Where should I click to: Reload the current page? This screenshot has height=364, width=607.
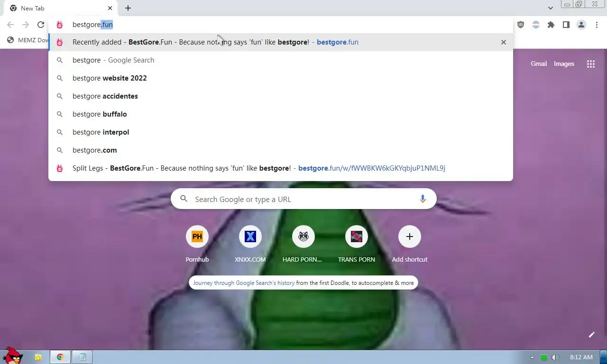point(41,25)
